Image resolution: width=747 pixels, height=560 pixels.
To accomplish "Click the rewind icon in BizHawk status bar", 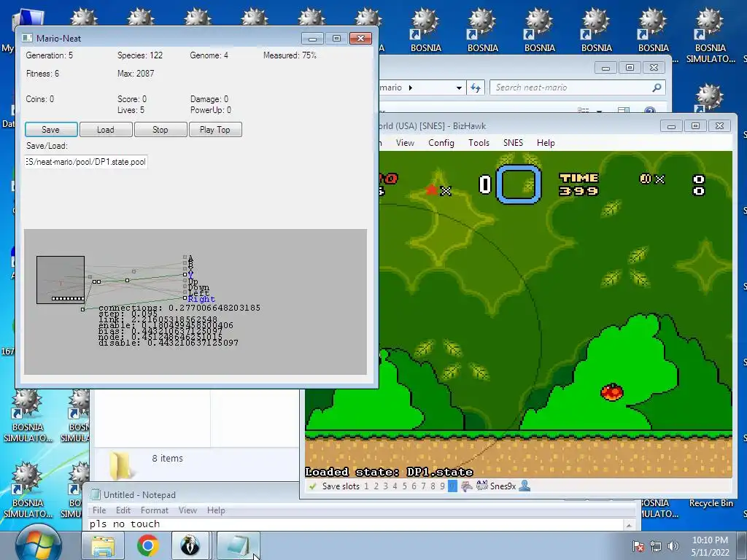I will point(467,486).
